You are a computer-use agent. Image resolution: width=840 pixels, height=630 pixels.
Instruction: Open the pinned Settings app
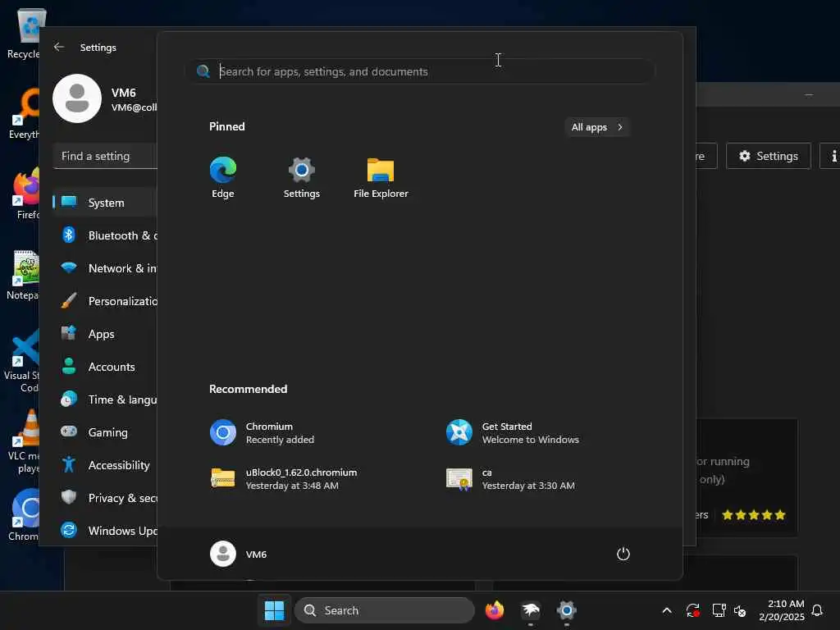(x=302, y=177)
